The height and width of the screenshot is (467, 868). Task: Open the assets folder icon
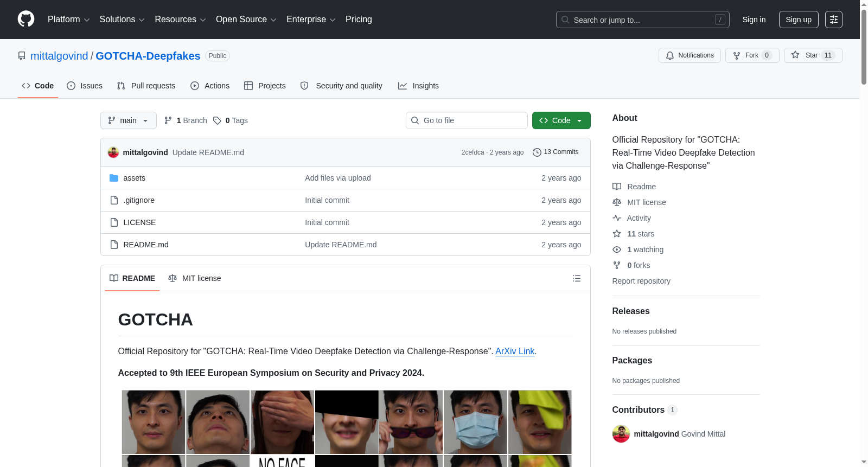pos(114,178)
